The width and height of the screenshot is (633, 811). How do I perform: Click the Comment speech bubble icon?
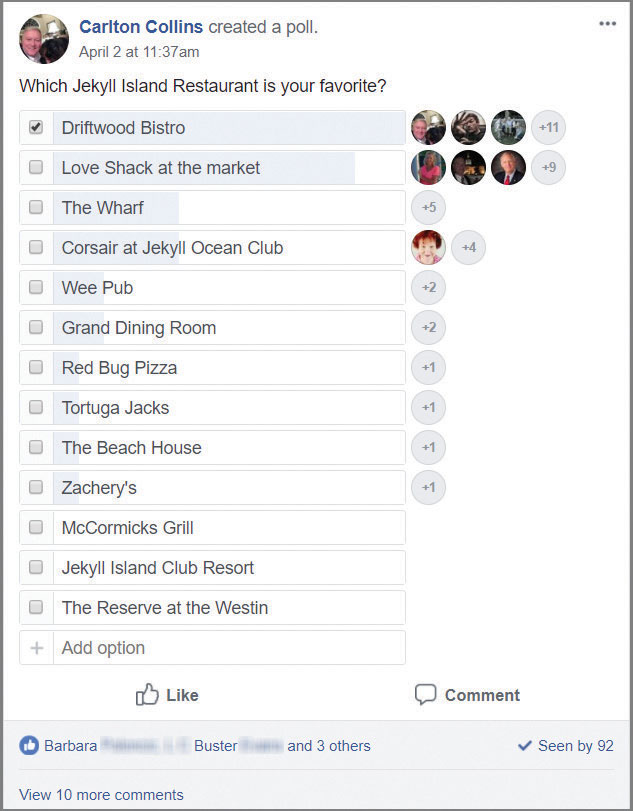(x=426, y=694)
